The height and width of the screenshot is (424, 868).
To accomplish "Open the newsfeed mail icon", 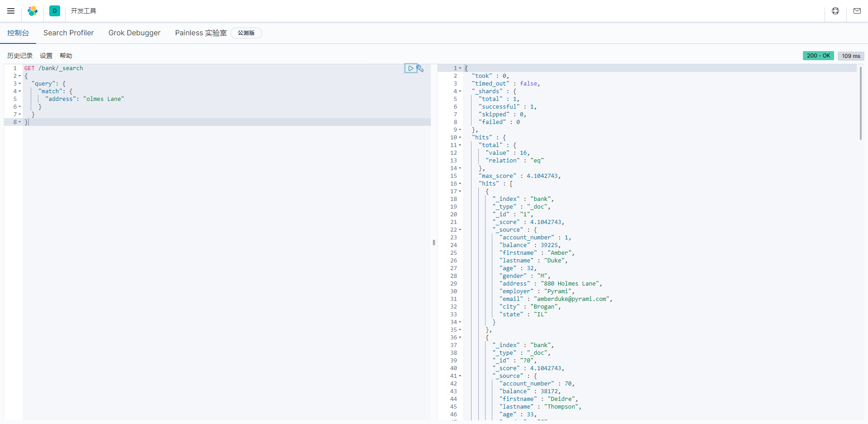I will [857, 11].
